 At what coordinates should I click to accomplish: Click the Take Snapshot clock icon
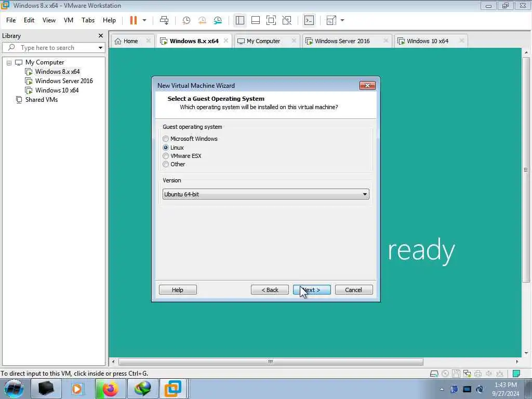187,20
